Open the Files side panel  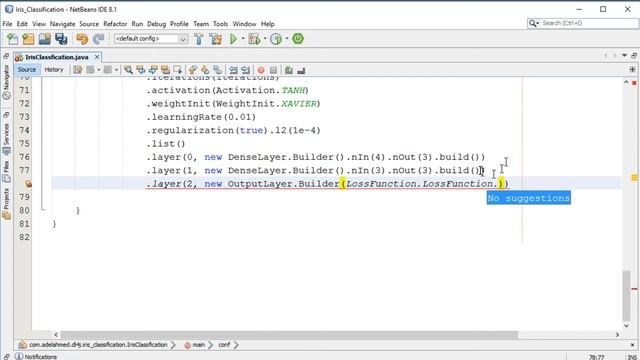6,171
